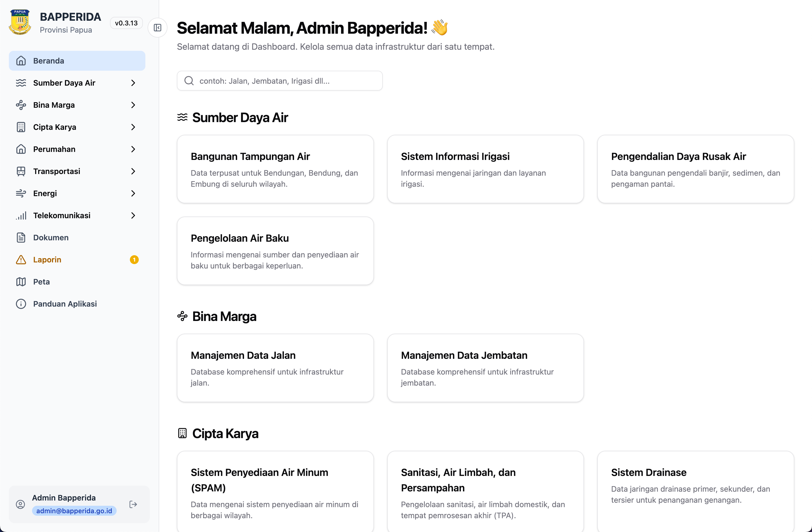Open the Bangunan Tampungan Air card
The height and width of the screenshot is (532, 812).
point(275,169)
